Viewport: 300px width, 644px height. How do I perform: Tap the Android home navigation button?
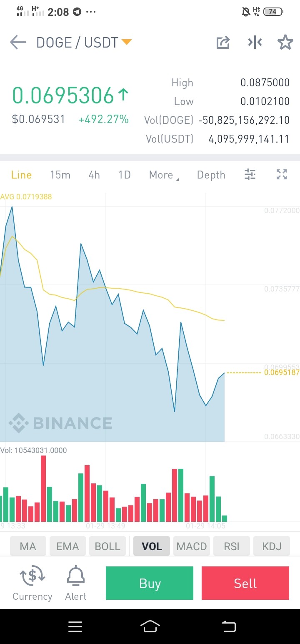pos(150,626)
